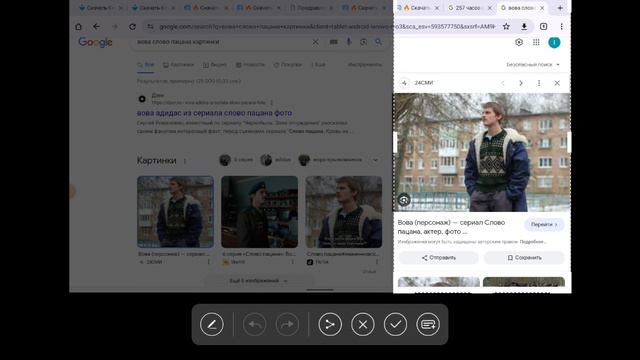The height and width of the screenshot is (360, 640).
Task: Open first image thumbnail from 24СМИ
Action: (x=175, y=212)
